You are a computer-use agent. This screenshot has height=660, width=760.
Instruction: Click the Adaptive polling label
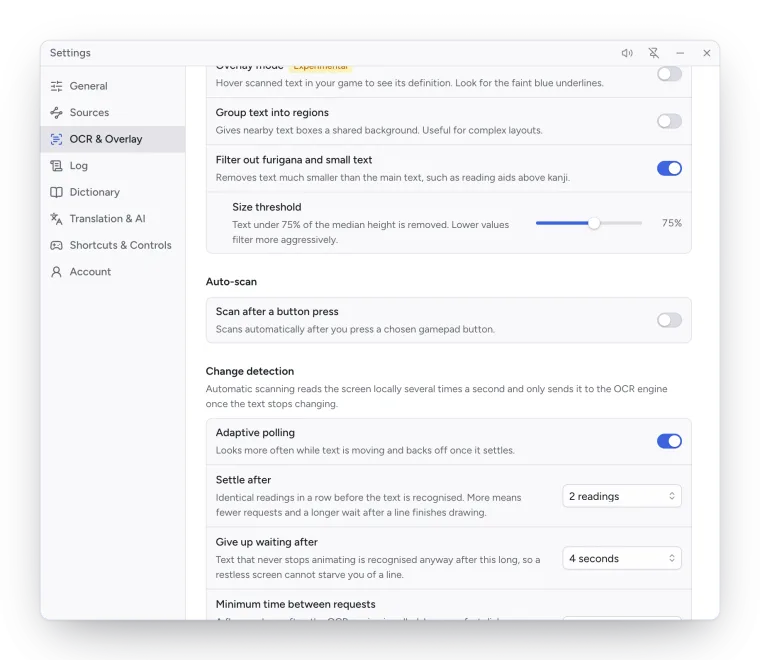255,433
